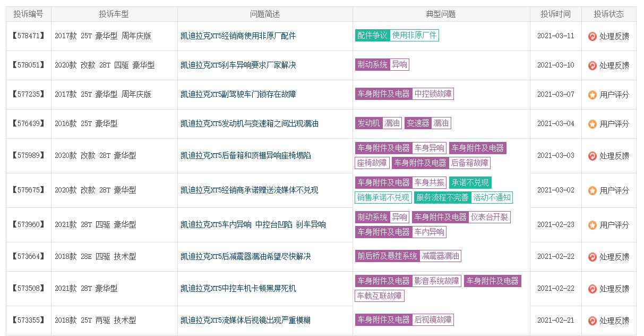Click the 活动不通知 tag
Viewport: 644px width, 336px height.
(x=492, y=197)
